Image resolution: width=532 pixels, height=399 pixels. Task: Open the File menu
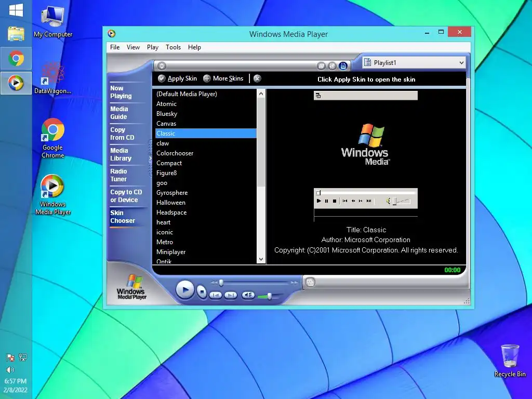point(115,47)
